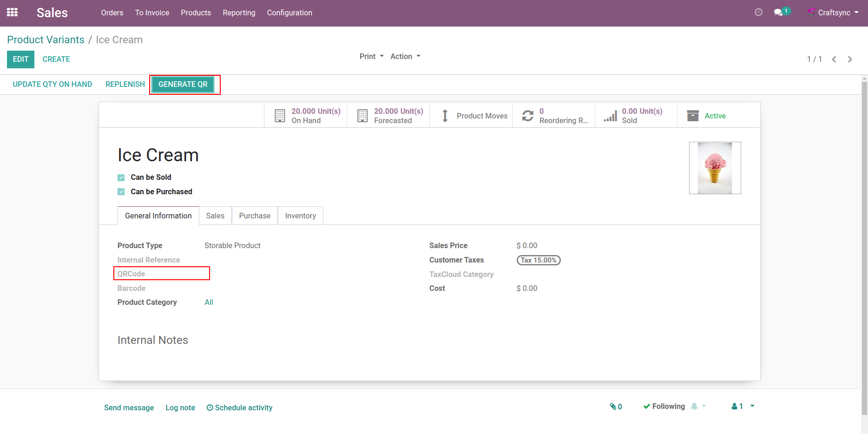
Task: Open the Craftsync user menu
Action: [834, 13]
